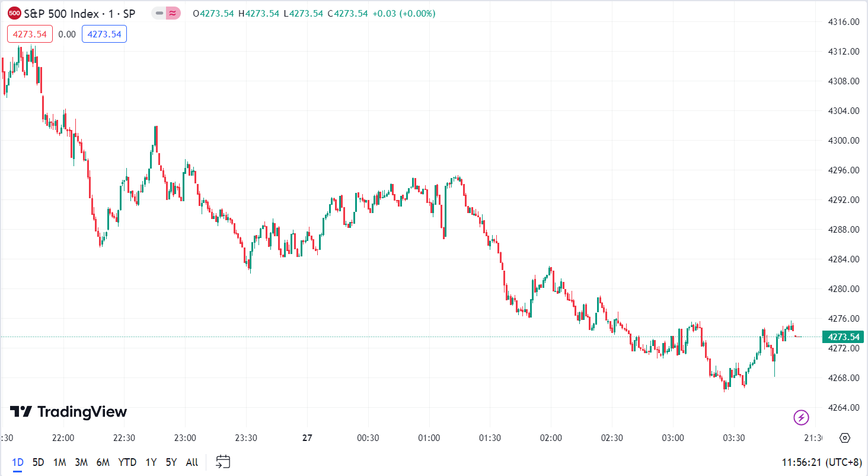The image size is (868, 476).
Task: Select the YTD range option
Action: pos(127,462)
